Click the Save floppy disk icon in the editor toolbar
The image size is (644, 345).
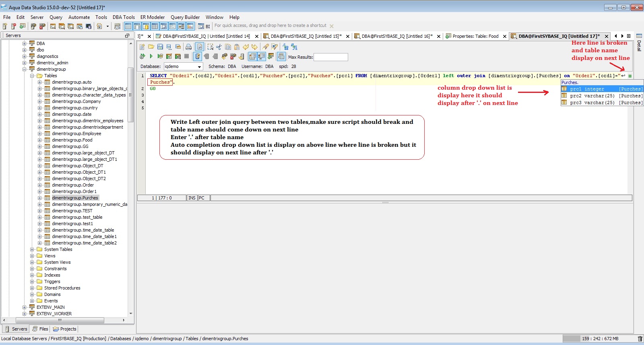coord(160,47)
